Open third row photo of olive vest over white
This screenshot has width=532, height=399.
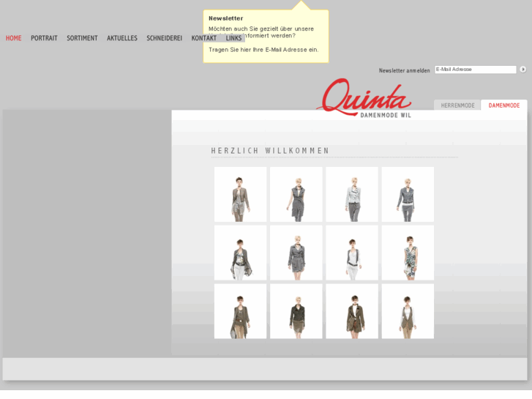tap(408, 311)
